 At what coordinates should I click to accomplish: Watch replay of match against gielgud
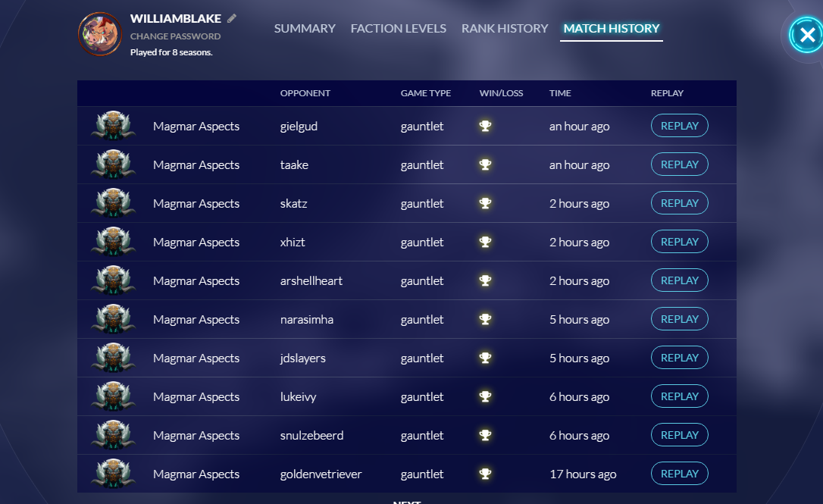680,126
